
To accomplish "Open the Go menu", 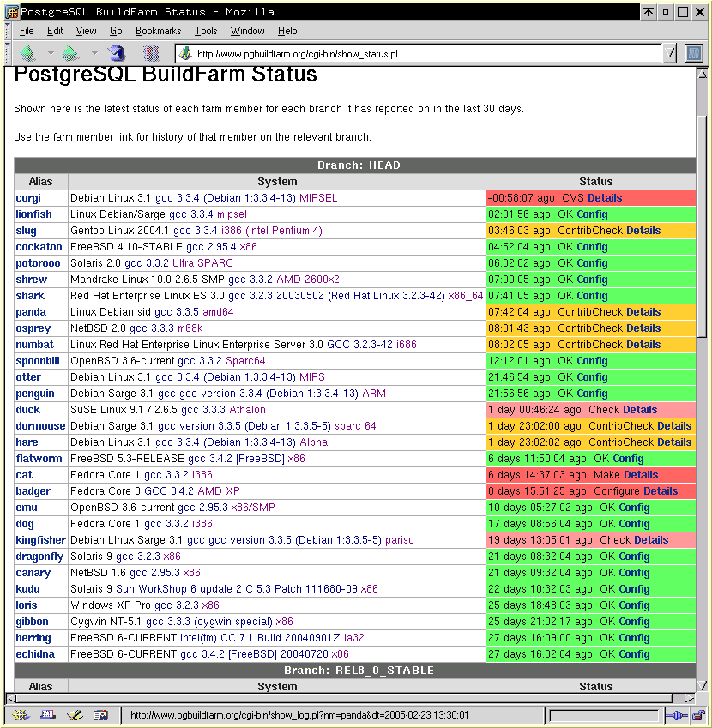I will pos(116,31).
